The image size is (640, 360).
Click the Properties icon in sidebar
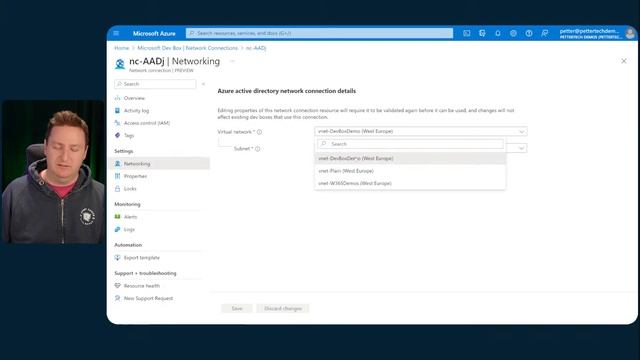pyautogui.click(x=118, y=176)
